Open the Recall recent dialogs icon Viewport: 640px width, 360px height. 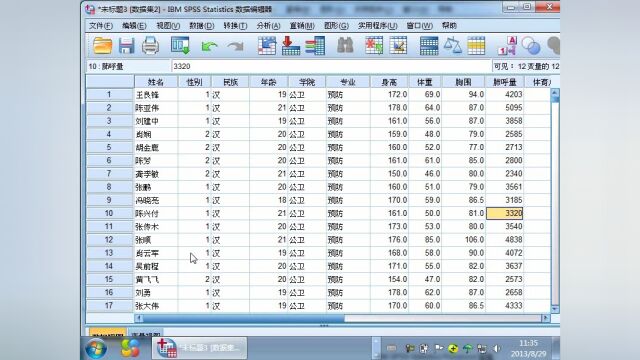click(x=180, y=45)
